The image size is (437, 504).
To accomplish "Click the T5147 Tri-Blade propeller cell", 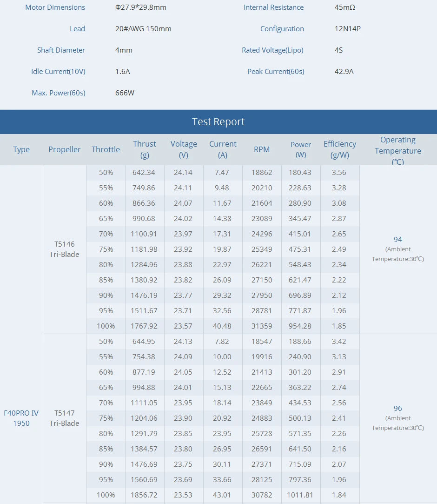I will pos(64,418).
